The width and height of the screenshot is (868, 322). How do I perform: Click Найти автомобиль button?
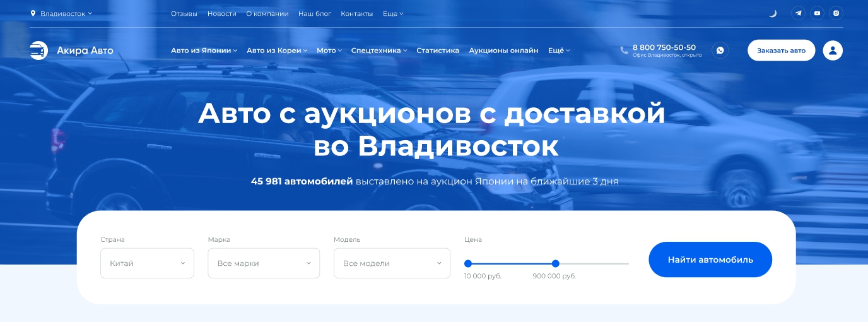[x=710, y=259]
